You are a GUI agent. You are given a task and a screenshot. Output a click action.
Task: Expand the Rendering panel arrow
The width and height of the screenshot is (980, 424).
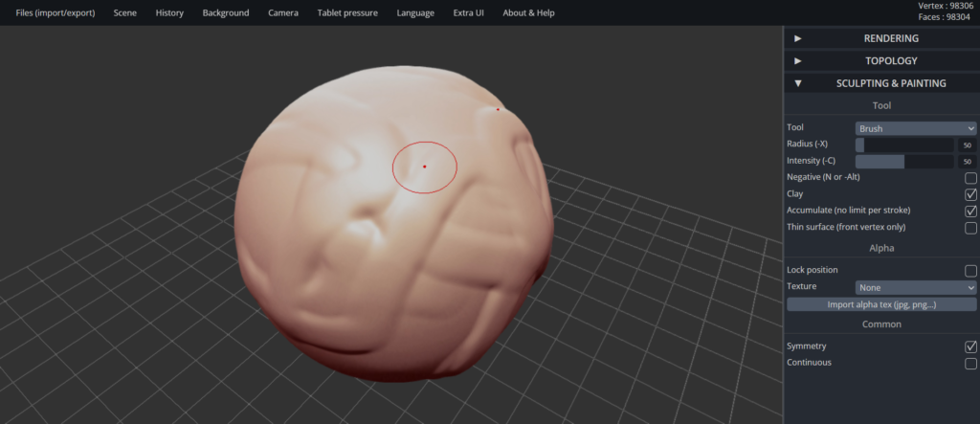pyautogui.click(x=798, y=38)
